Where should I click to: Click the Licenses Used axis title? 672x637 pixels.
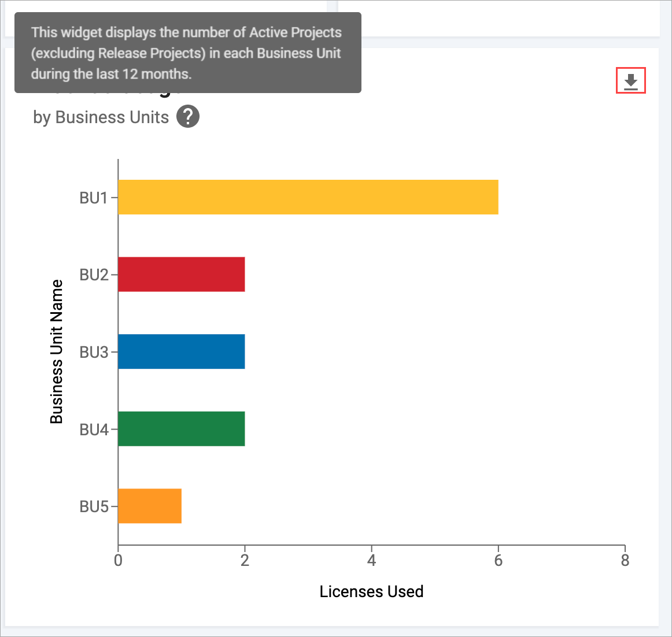371,591
